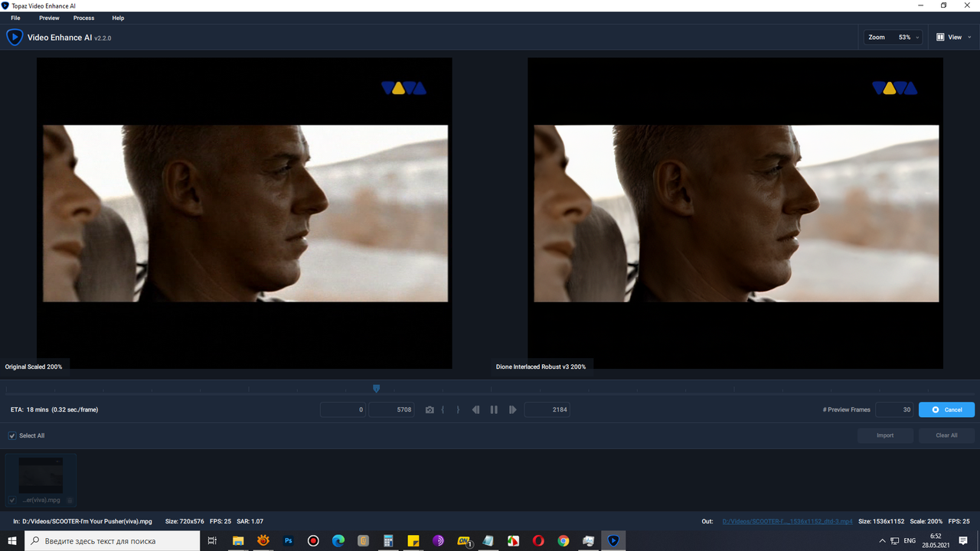Open Microsoft Edge from the taskbar
The width and height of the screenshot is (980, 551).
[338, 541]
